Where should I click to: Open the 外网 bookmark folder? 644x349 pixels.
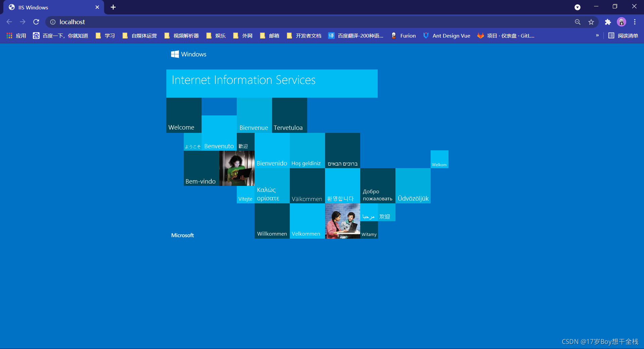pos(243,36)
